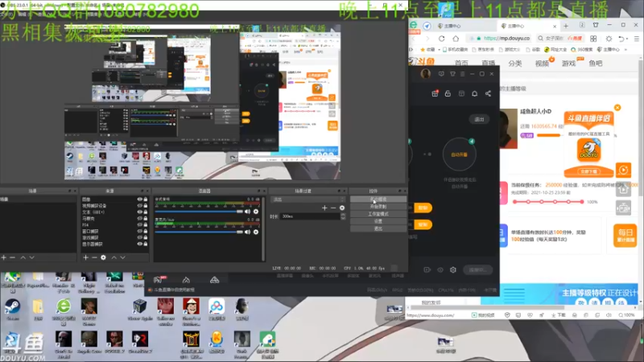The width and height of the screenshot is (644, 362).
Task: Click 开始推流 in OBS controls
Action: [378, 199]
